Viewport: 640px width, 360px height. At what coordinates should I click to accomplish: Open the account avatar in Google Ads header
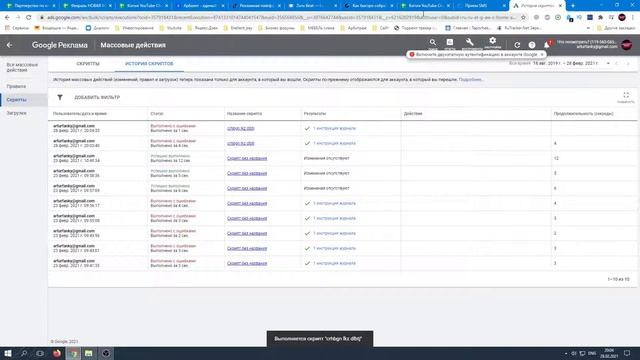pyautogui.click(x=627, y=45)
